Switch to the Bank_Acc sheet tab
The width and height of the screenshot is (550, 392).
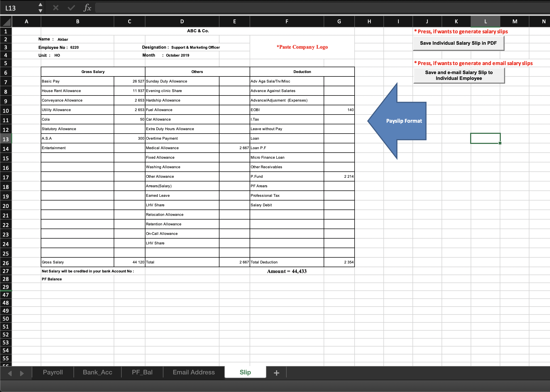[x=98, y=372]
